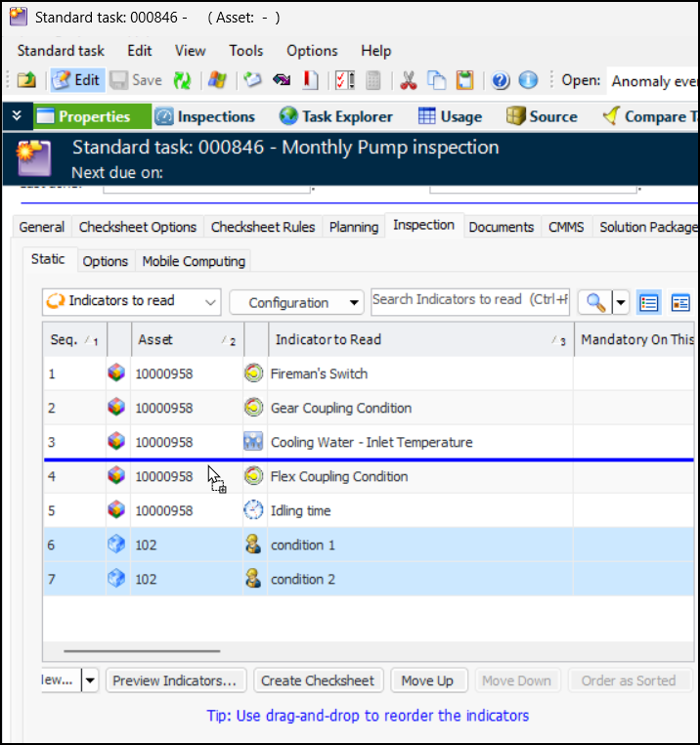
Task: Select Cooling Water - Inlet Temperature row
Action: [369, 442]
